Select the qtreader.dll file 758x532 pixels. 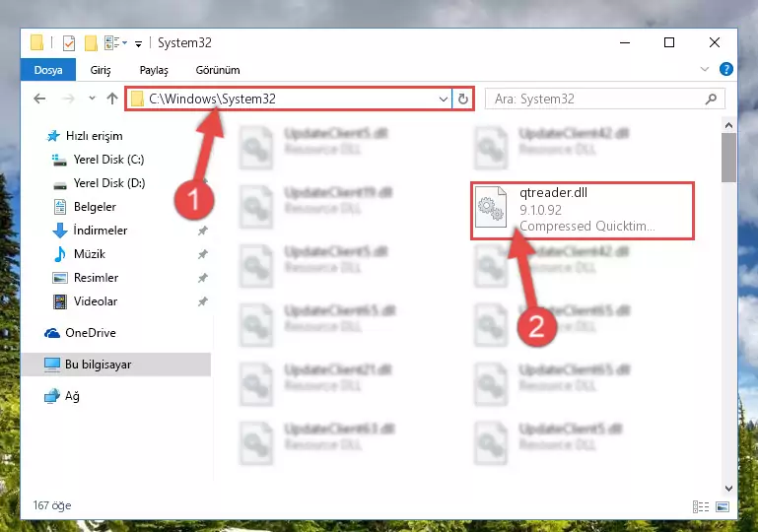pyautogui.click(x=583, y=210)
